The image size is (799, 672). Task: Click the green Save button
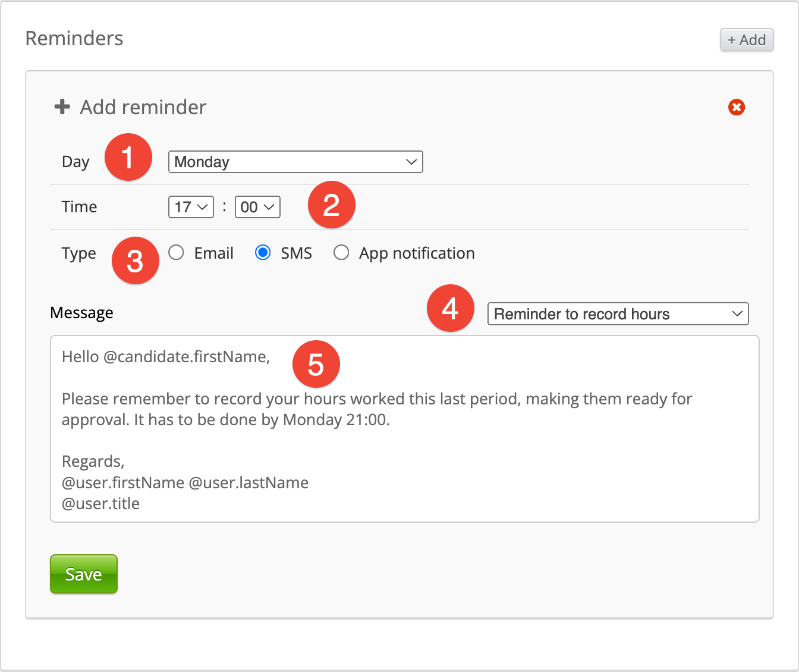coord(84,574)
